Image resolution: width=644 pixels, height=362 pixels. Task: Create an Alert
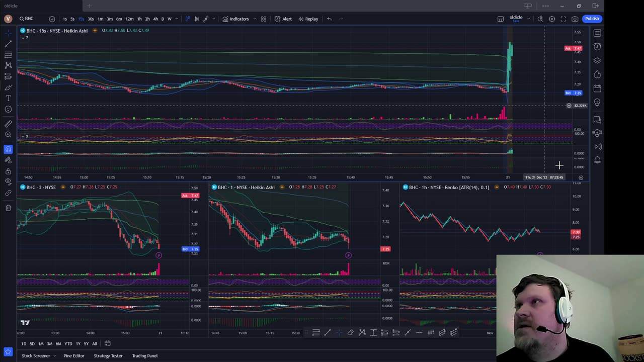click(283, 19)
